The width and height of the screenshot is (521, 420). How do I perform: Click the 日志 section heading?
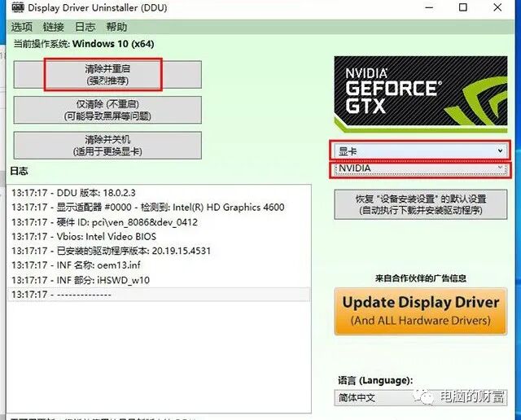19,171
